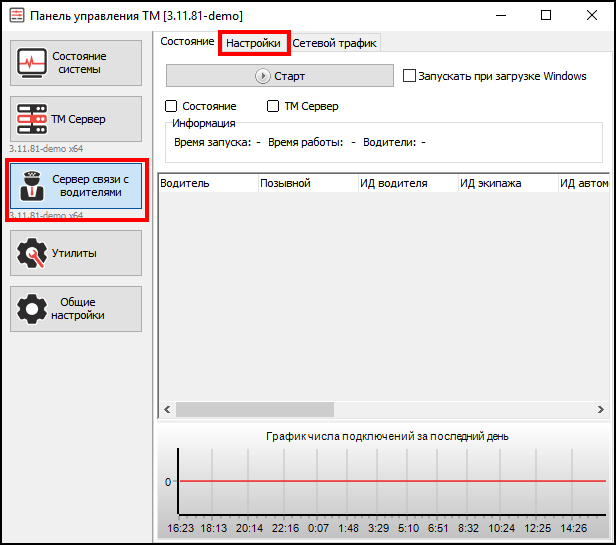Open Состояние системы monitor icon

[33, 63]
